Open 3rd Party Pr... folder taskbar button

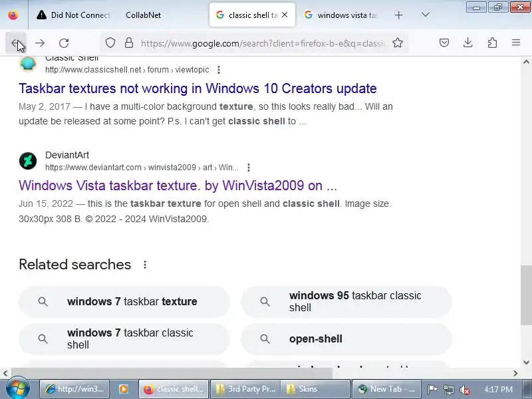[x=245, y=389]
